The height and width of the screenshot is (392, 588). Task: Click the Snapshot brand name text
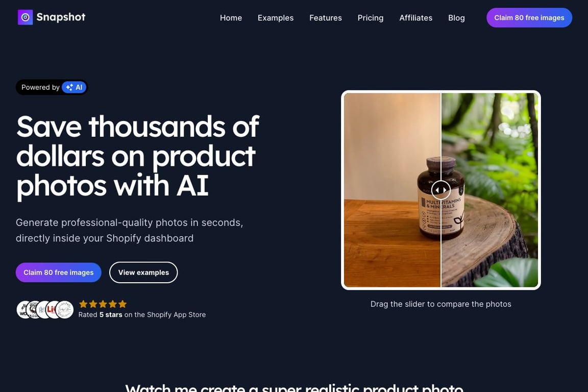click(61, 17)
